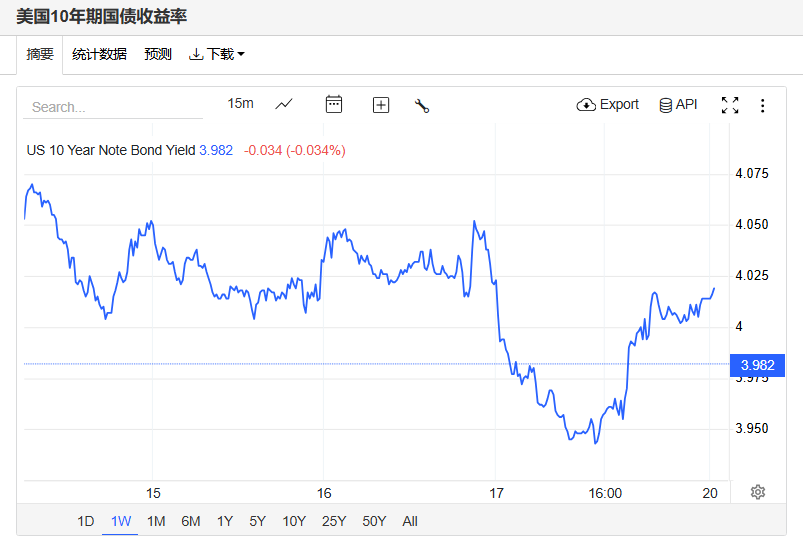803x546 pixels.
Task: Click the 4.075 y-axis label
Action: click(752, 173)
